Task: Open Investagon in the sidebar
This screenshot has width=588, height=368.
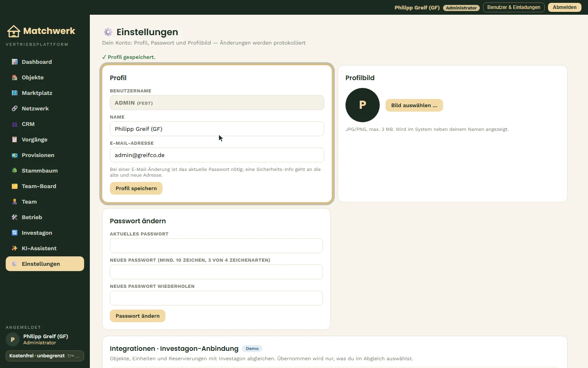Action: pos(45,233)
